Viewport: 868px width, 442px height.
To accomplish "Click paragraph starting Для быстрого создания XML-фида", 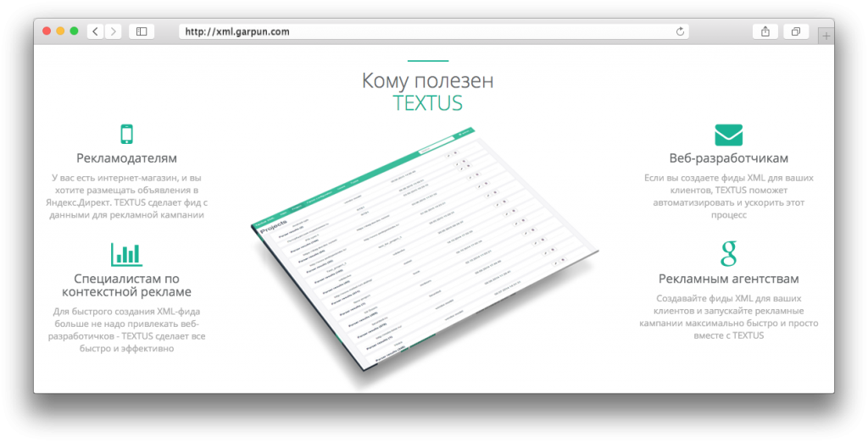I will pos(127,329).
